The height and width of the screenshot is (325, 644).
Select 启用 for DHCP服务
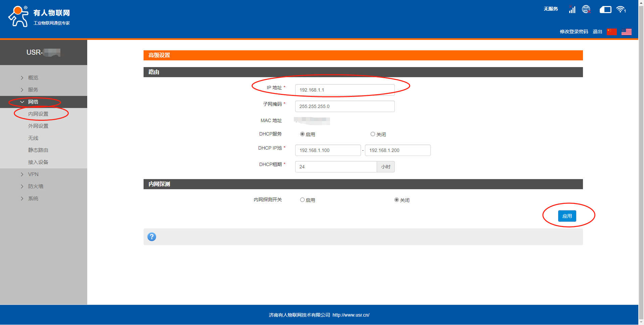click(302, 134)
